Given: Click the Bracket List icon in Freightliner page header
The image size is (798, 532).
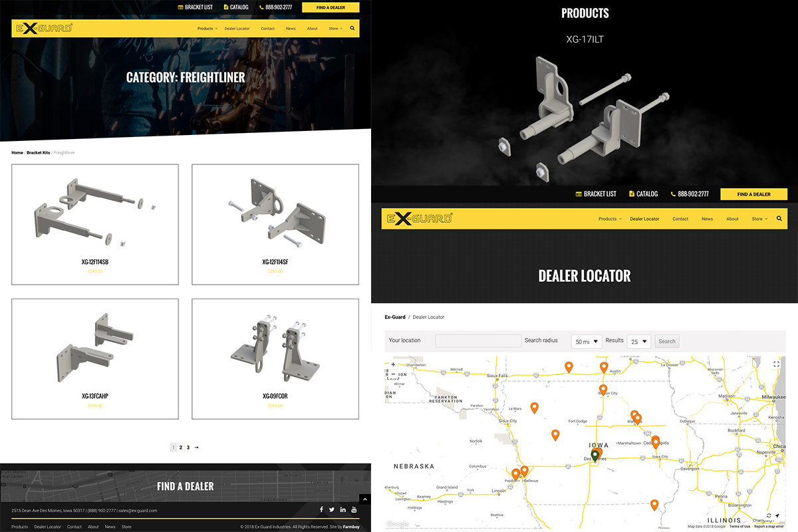Looking at the screenshot, I should coord(180,7).
